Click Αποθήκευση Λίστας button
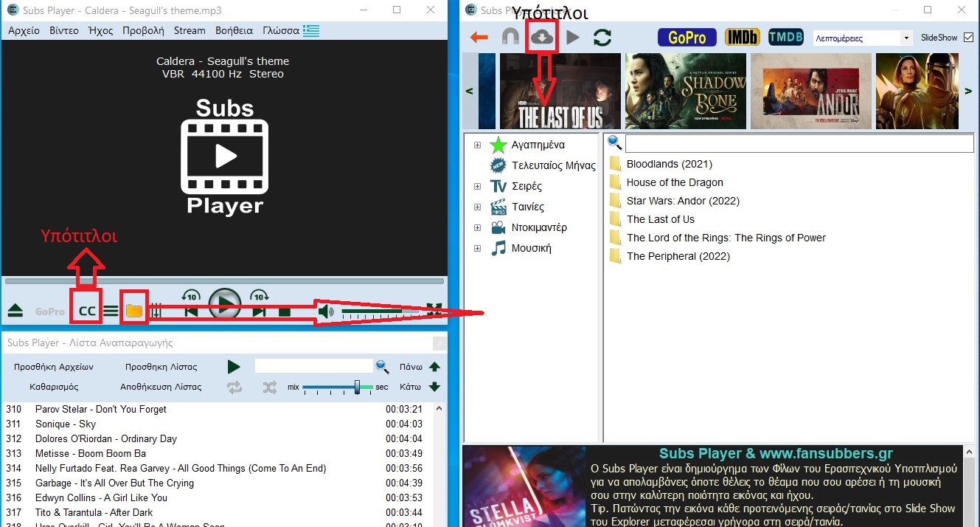This screenshot has height=527, width=980. [x=161, y=387]
